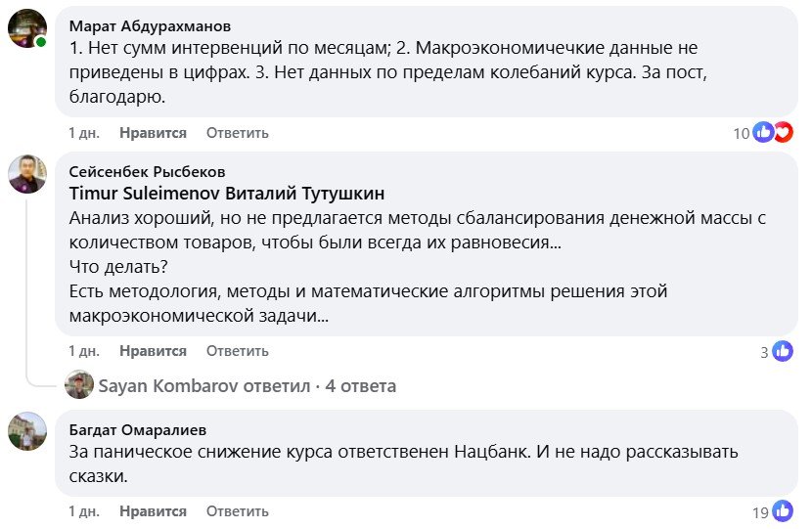The width and height of the screenshot is (812, 529).
Task: Like Багдат Омаралиев's comment via Нравится
Action: [x=153, y=511]
